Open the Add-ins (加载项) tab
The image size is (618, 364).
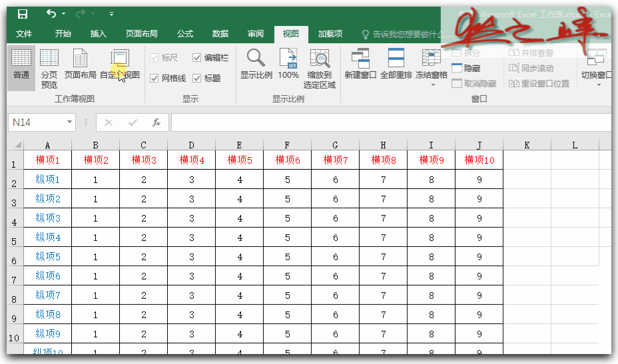pos(330,34)
